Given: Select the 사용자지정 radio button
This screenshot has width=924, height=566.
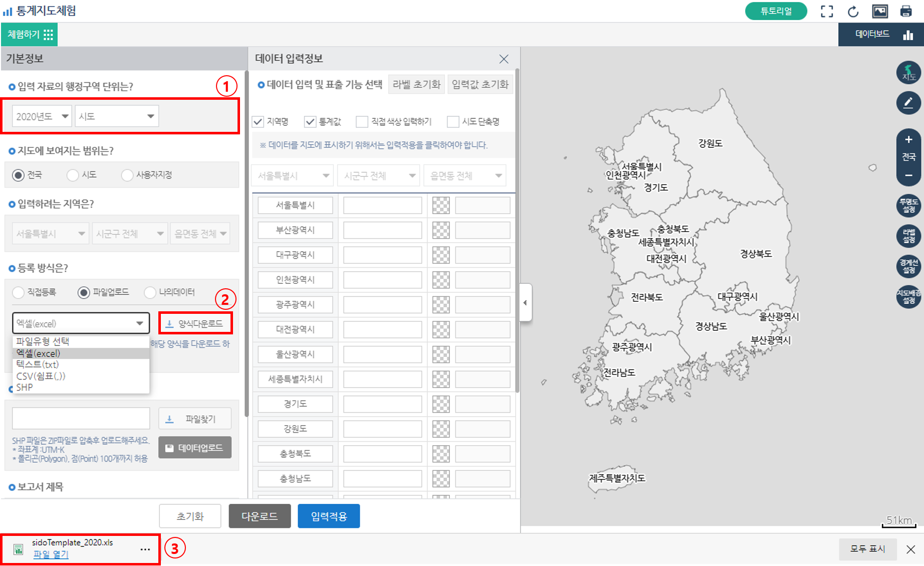Looking at the screenshot, I should click(127, 174).
